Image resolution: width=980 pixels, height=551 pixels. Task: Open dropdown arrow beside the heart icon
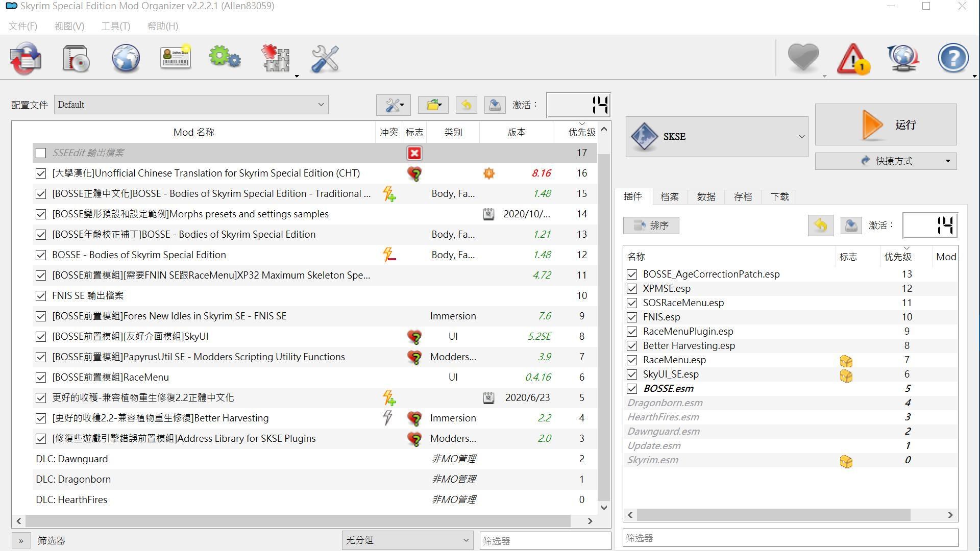point(824,76)
